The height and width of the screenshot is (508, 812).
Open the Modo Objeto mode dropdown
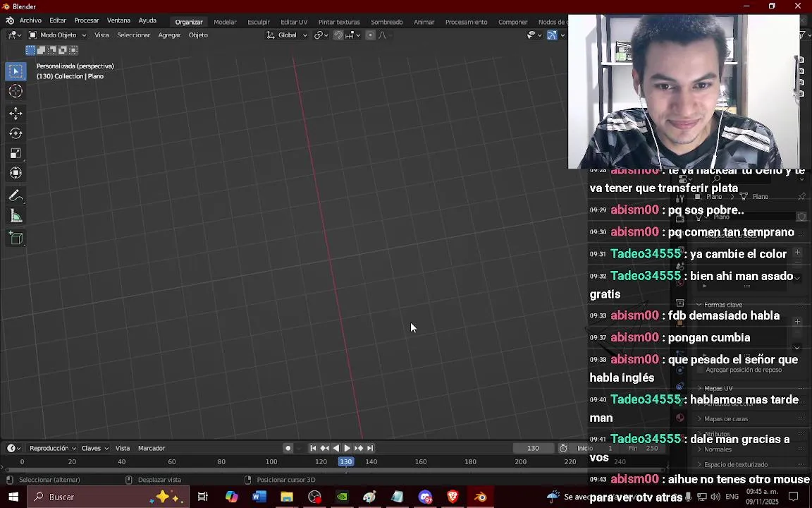point(58,35)
